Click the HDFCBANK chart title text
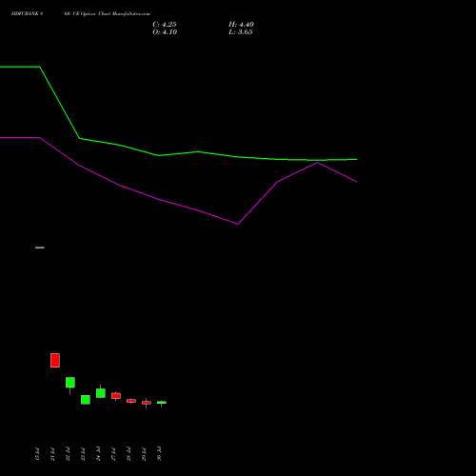The height and width of the screenshot is (476, 476). coord(27,14)
